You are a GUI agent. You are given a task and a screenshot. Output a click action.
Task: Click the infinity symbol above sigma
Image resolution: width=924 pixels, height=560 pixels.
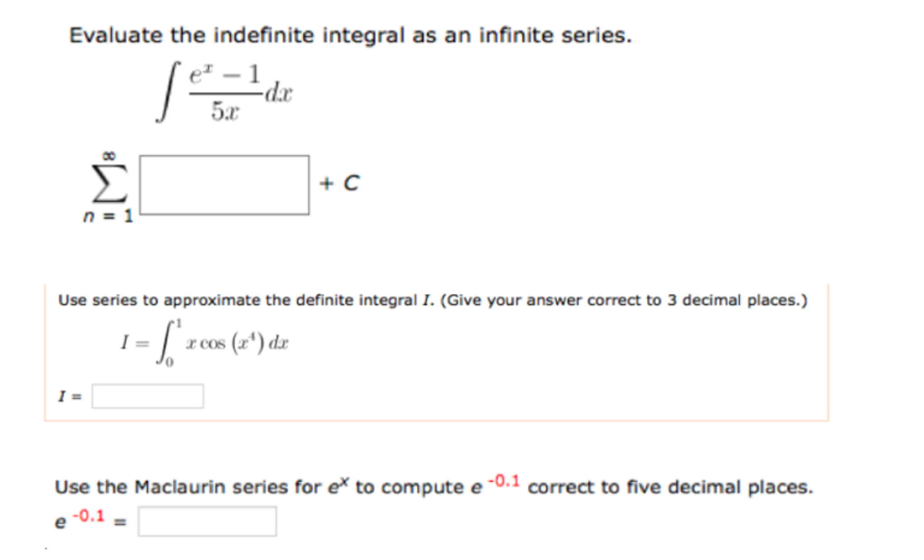[108, 156]
